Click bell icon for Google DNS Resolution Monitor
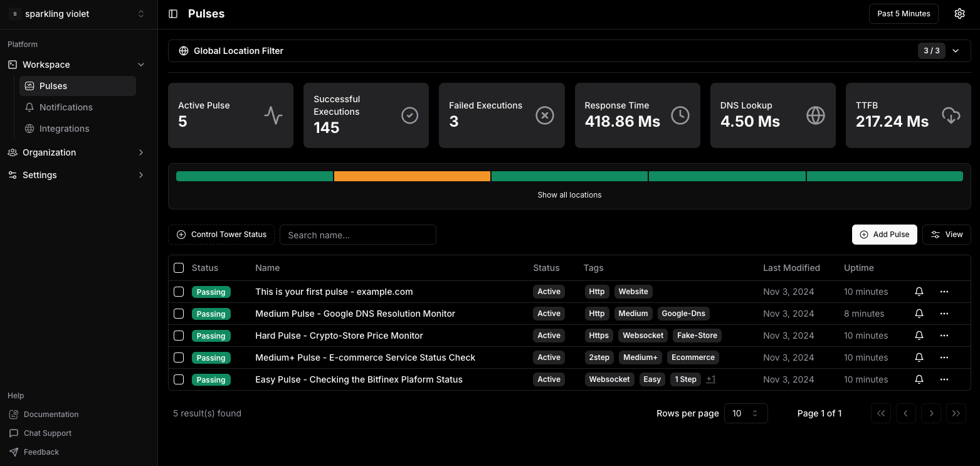Viewport: 980px width, 466px height. 919,314
